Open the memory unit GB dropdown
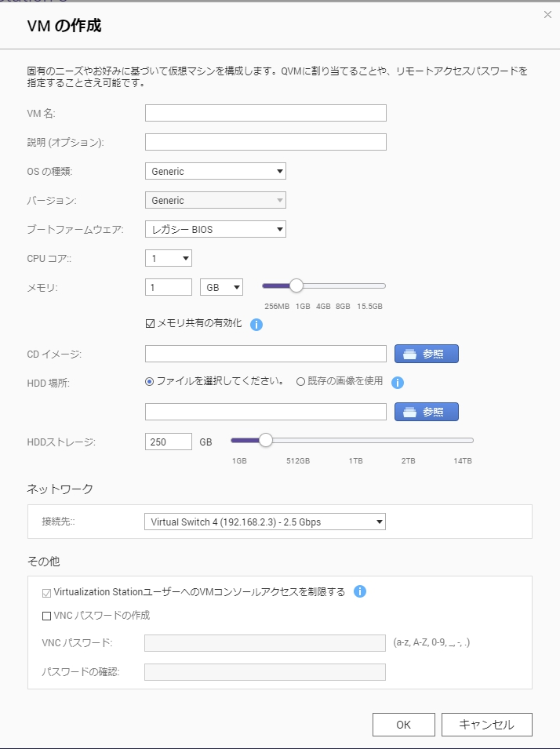 point(221,288)
